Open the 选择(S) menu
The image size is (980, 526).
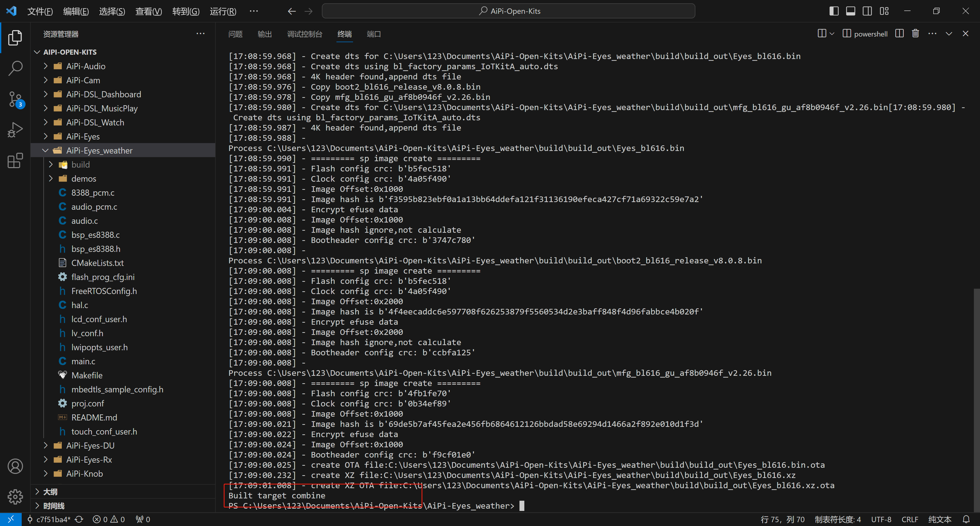[112, 11]
